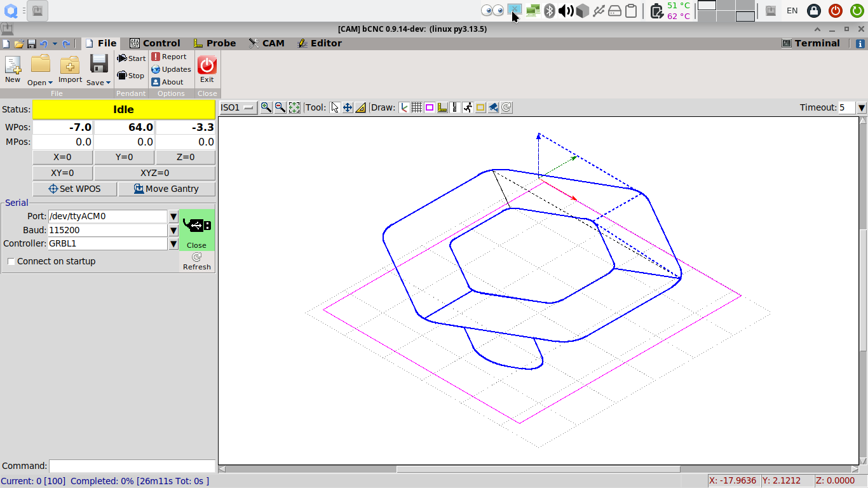
Task: Toggle the magenta margins rectangle display
Action: (x=430, y=108)
